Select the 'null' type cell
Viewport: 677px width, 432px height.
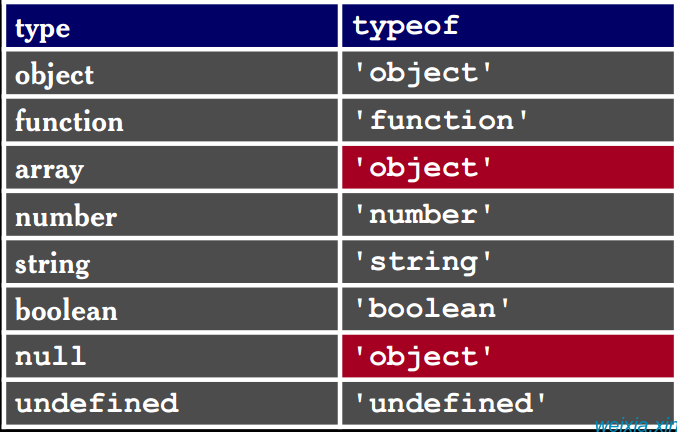(x=172, y=356)
